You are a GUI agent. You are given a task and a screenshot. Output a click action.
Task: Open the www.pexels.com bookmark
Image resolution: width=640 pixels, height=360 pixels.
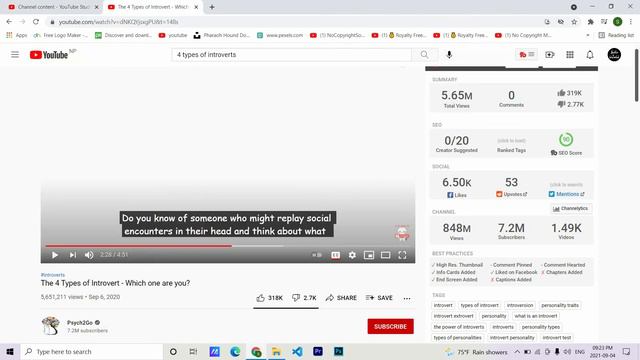(x=280, y=36)
